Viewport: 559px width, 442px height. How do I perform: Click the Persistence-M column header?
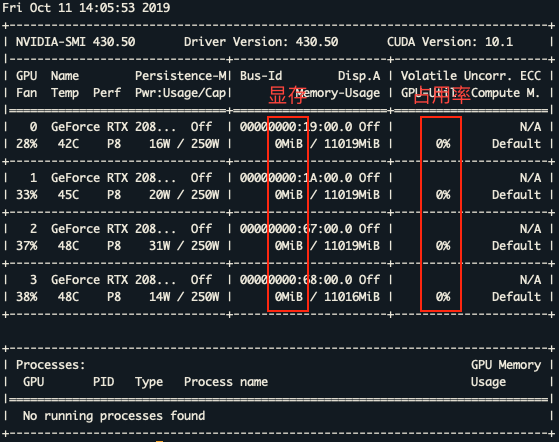180,76
